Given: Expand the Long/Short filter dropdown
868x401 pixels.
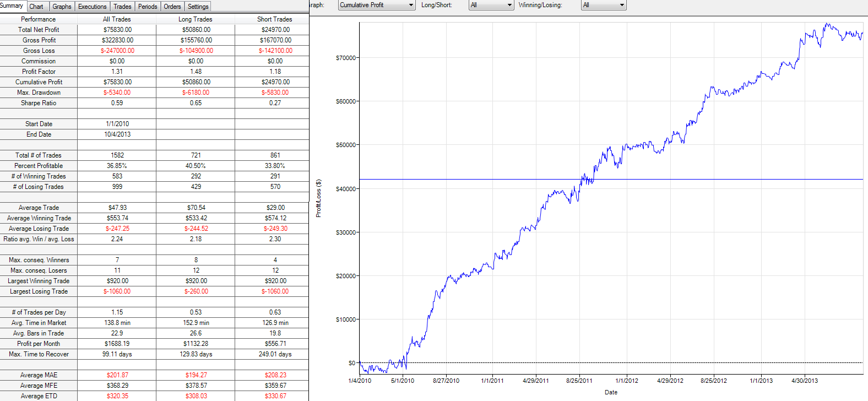Looking at the screenshot, I should tap(491, 5).
